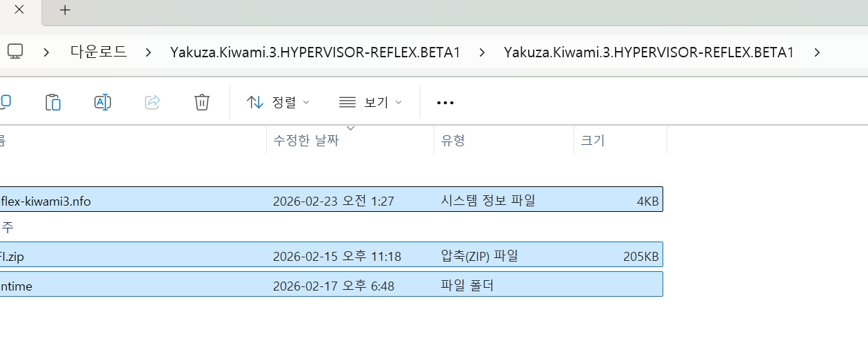Image resolution: width=868 pixels, height=363 pixels.
Task: Click the Share arrow icon
Action: [152, 102]
